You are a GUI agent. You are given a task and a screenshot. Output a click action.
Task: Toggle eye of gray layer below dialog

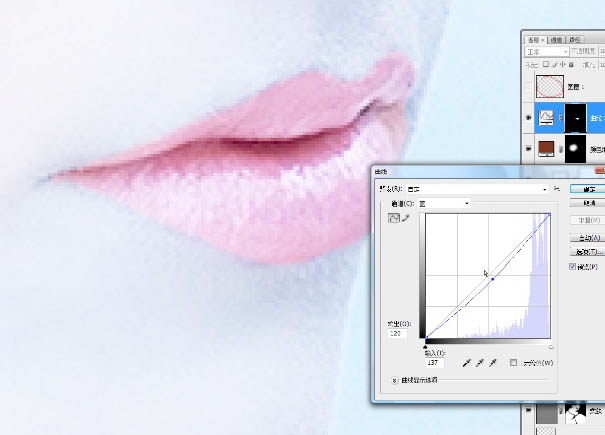coord(529,410)
